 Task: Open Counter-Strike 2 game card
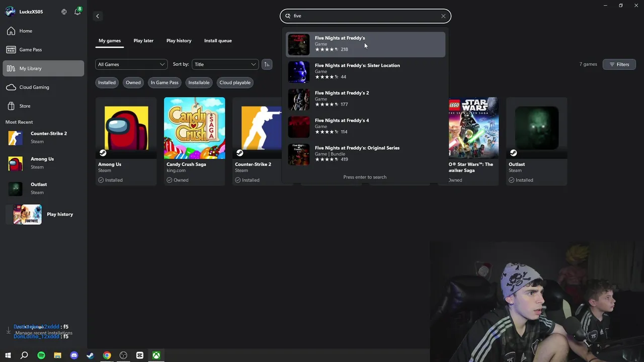click(x=257, y=141)
